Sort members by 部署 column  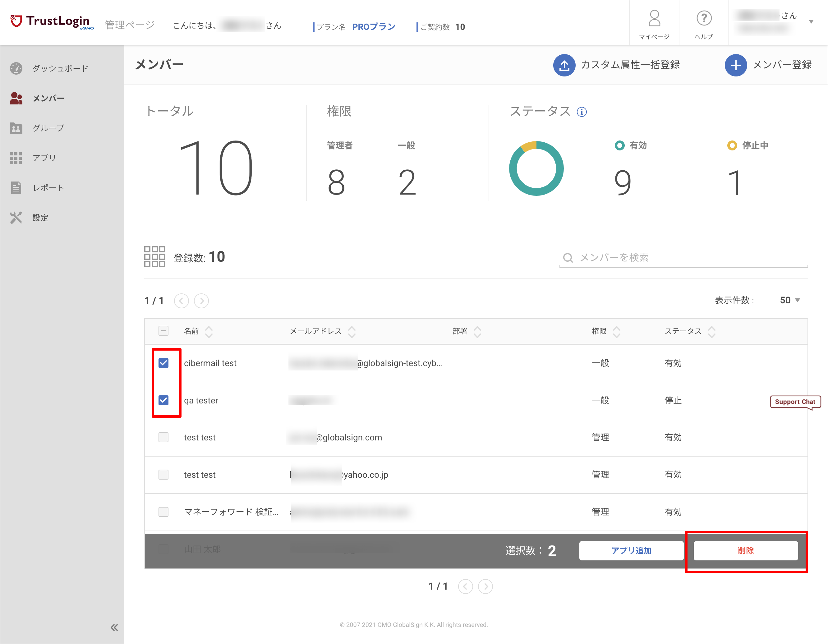477,332
